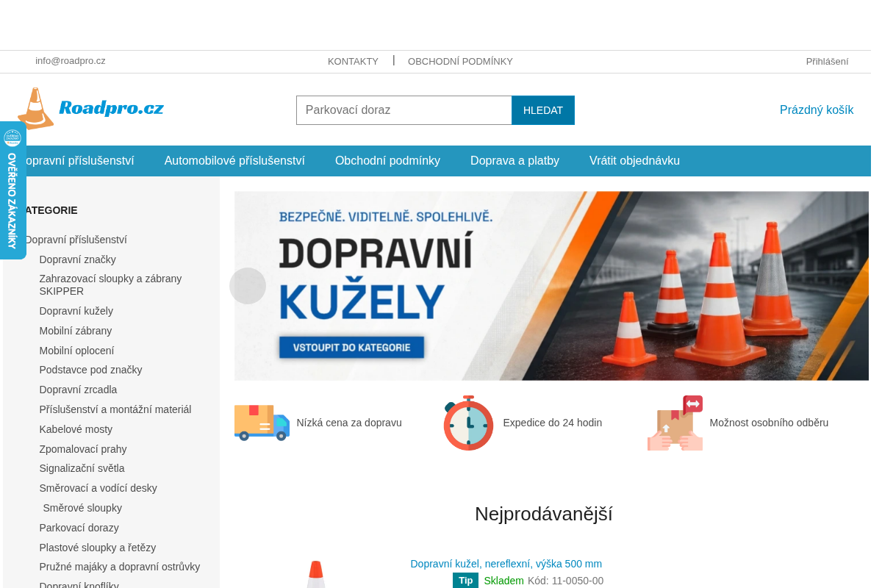
Task: Select Podstavce pod značky category
Action: click(90, 370)
